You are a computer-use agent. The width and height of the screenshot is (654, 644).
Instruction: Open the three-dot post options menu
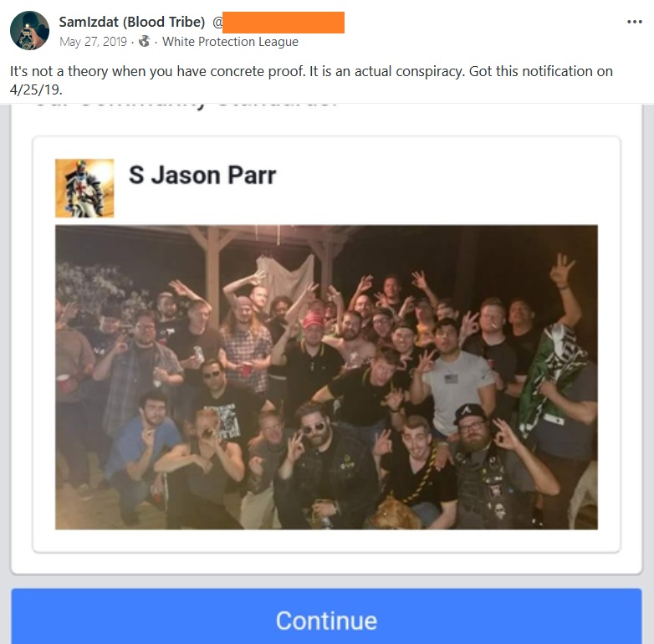[635, 22]
